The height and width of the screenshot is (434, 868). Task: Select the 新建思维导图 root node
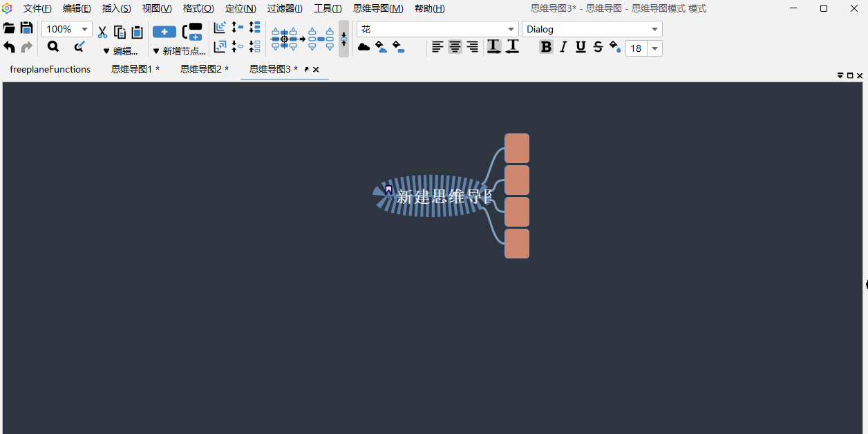[442, 196]
